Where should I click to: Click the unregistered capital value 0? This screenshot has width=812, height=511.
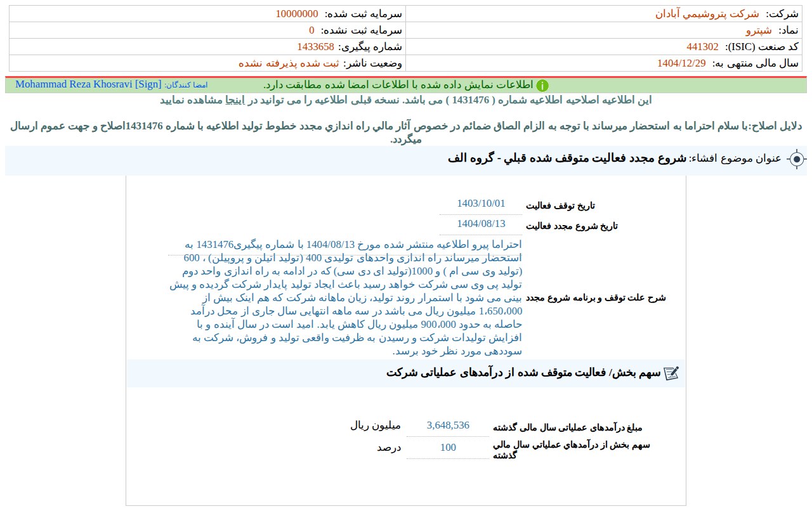[311, 30]
